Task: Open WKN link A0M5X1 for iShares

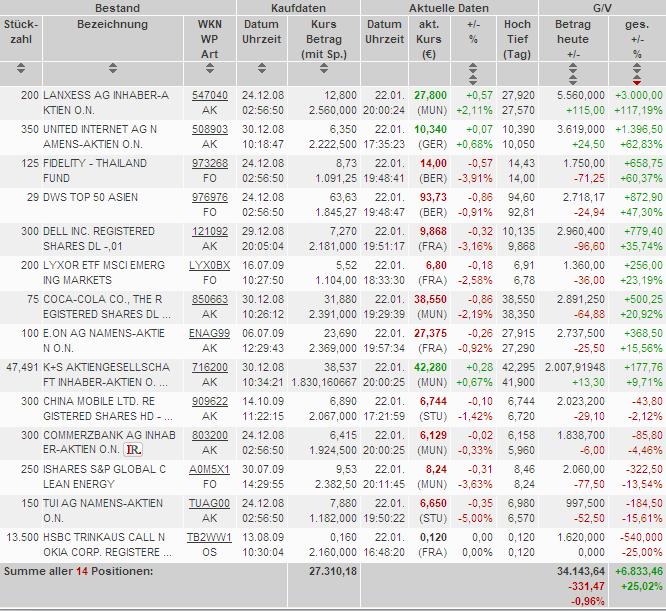Action: 209,469
